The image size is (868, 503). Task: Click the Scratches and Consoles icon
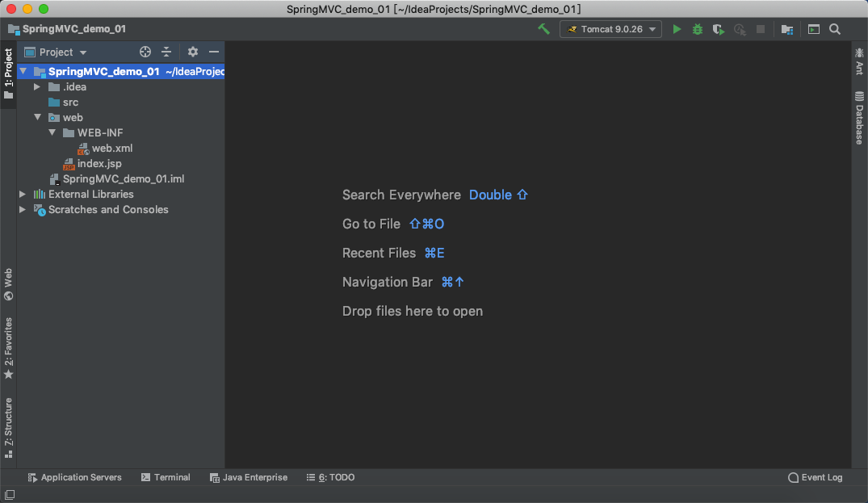(40, 210)
